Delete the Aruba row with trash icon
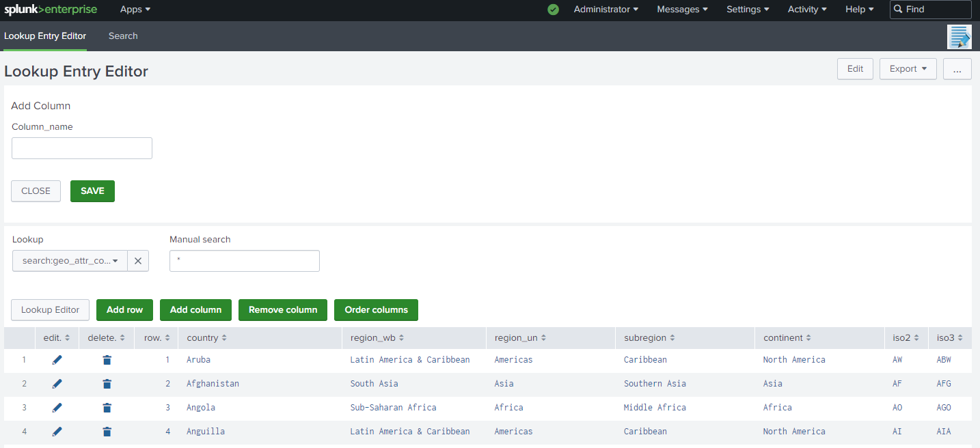This screenshot has height=448, width=980. click(x=107, y=360)
